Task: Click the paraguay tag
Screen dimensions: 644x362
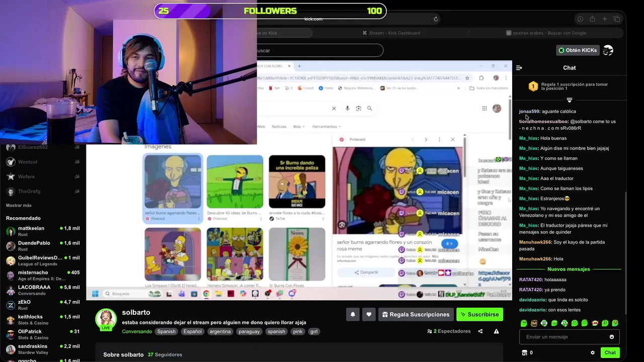Action: pyautogui.click(x=250, y=331)
